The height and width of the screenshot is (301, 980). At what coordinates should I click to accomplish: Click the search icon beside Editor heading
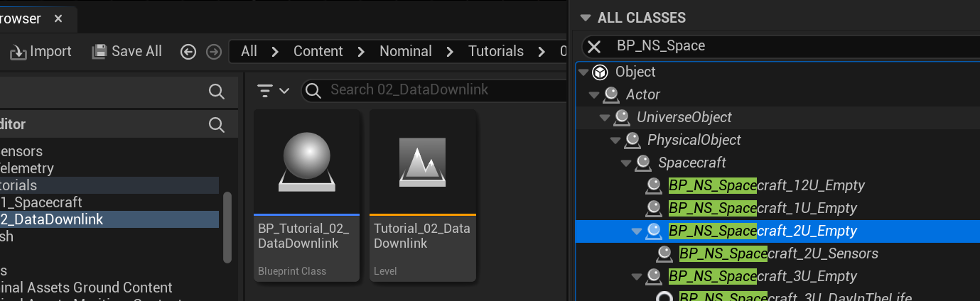tap(217, 125)
